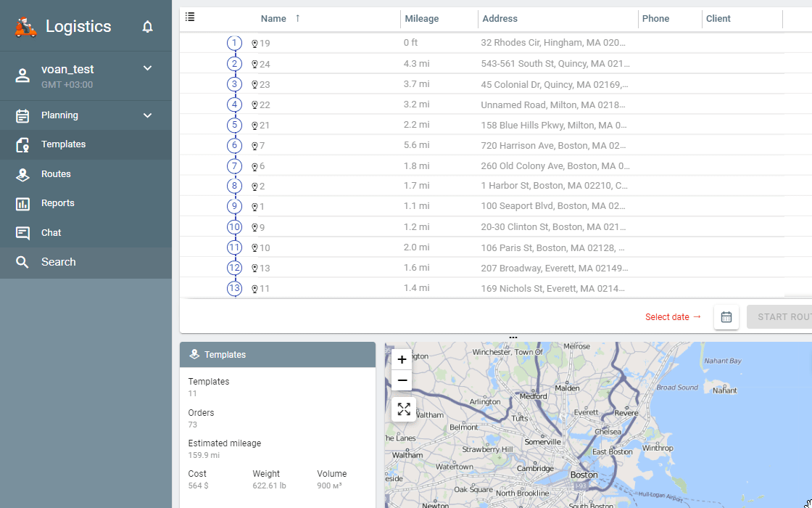Click the Cost value 564 $
Viewport: 812px width, 508px height.
pos(199,486)
